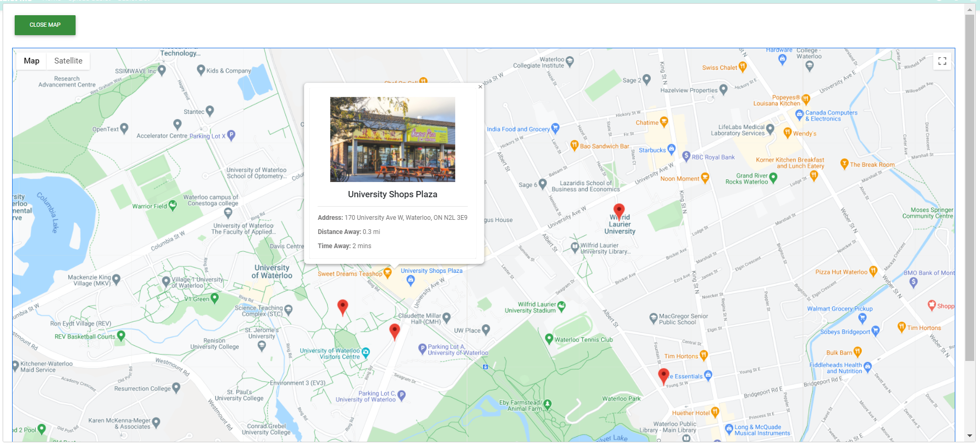
Task: Click the Wilfrid Laurier University Library pin
Action: click(575, 247)
